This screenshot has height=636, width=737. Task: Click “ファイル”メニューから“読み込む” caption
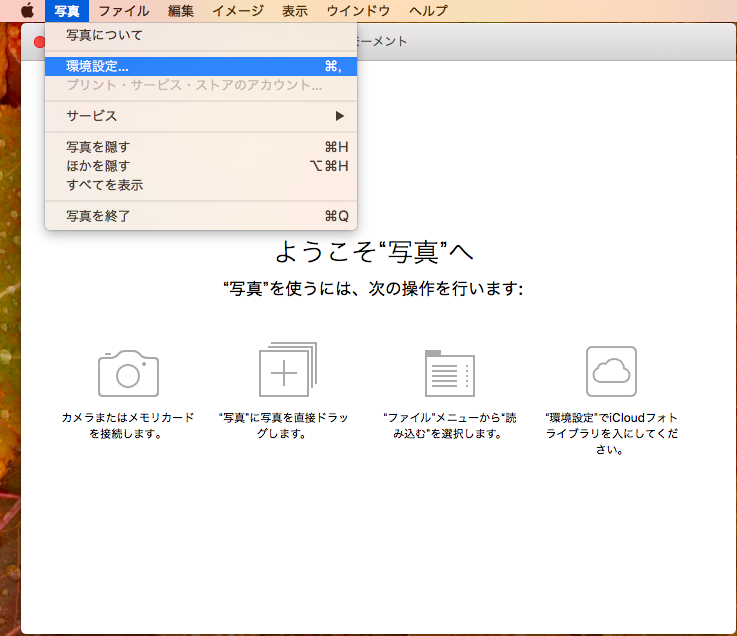[x=449, y=425]
